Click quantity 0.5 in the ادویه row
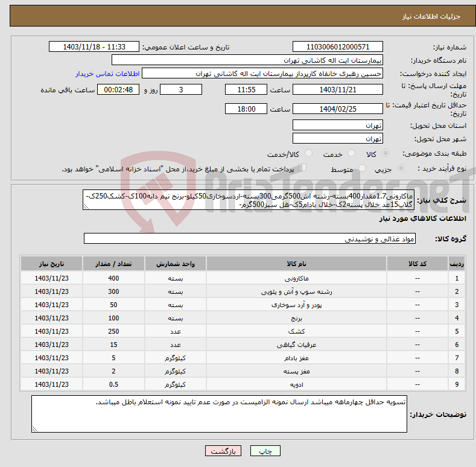Image resolution: width=476 pixels, height=467 pixels. click(x=113, y=384)
